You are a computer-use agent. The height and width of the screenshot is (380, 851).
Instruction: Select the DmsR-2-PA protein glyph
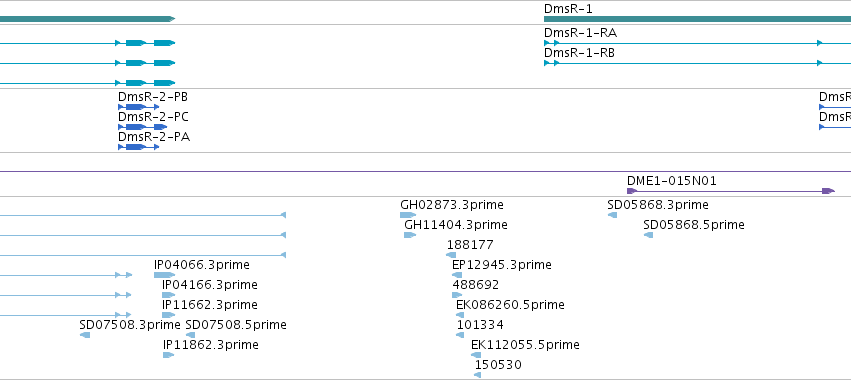click(138, 147)
